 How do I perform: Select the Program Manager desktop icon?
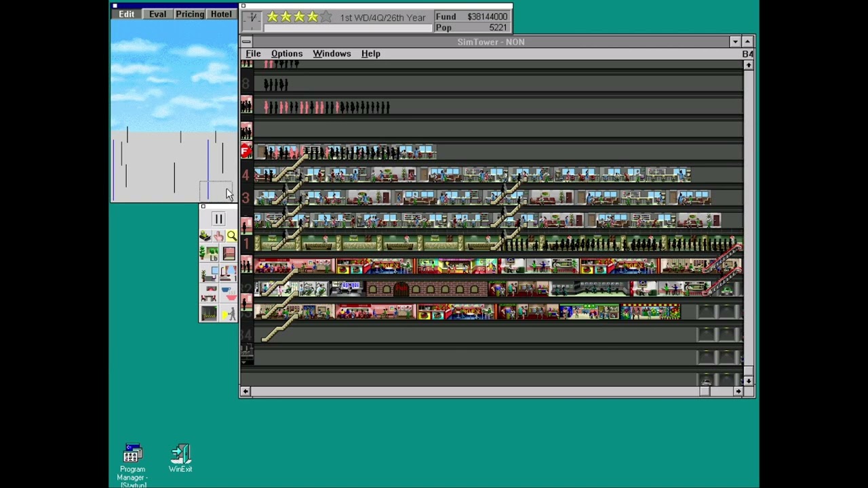point(132,466)
